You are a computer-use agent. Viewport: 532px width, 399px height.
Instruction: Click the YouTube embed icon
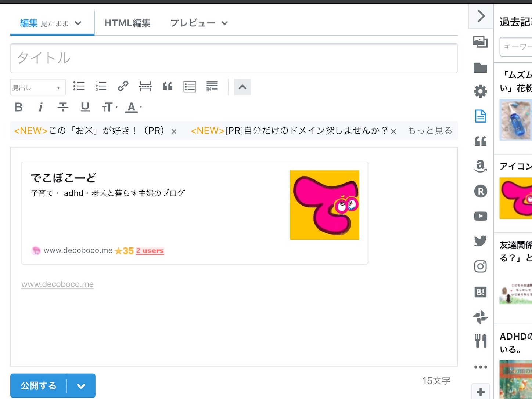[x=480, y=216]
